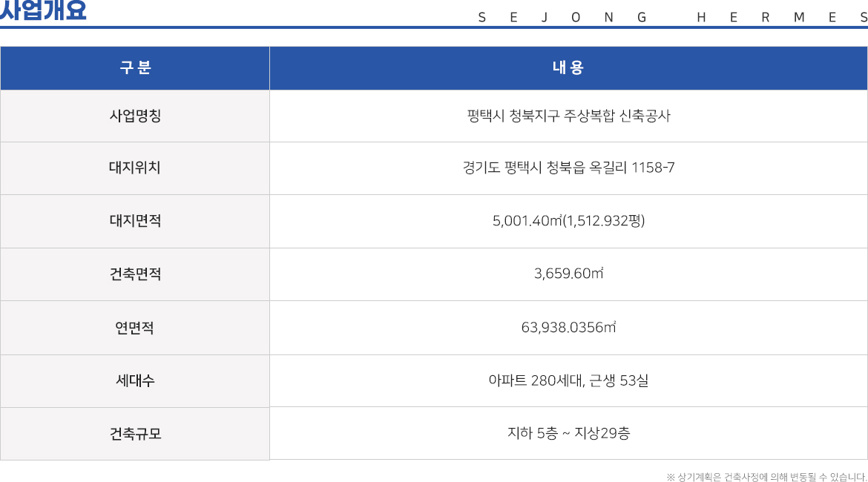Click the footnote about 건축사정 changes

pyautogui.click(x=766, y=477)
